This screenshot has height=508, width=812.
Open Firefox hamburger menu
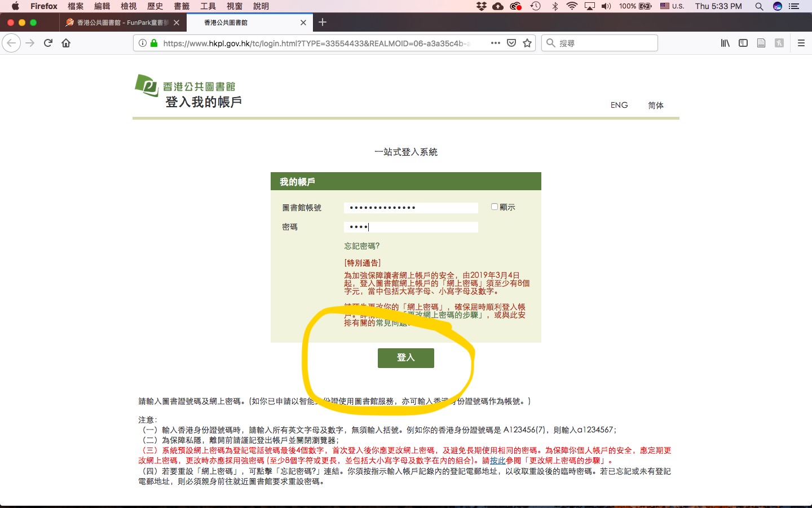[x=801, y=43]
